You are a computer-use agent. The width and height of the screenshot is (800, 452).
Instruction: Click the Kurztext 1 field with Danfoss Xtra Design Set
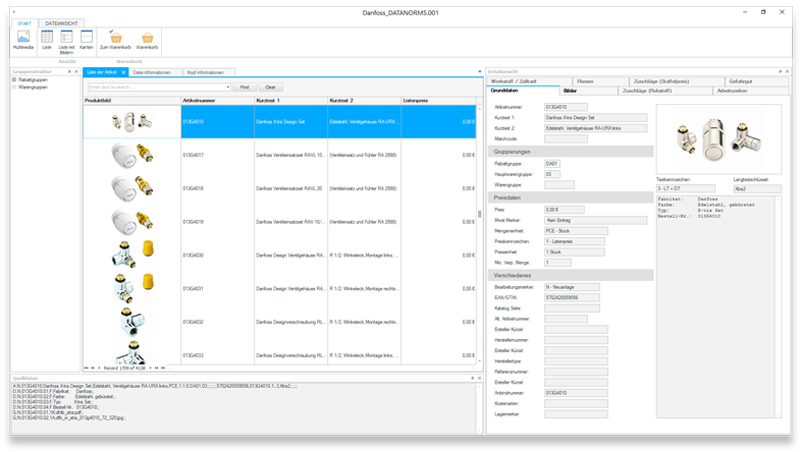click(x=595, y=117)
